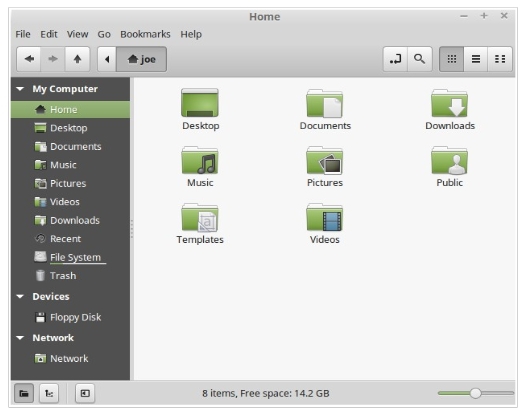This screenshot has height=414, width=522.
Task: Select the Videos folder icon
Action: point(325,217)
